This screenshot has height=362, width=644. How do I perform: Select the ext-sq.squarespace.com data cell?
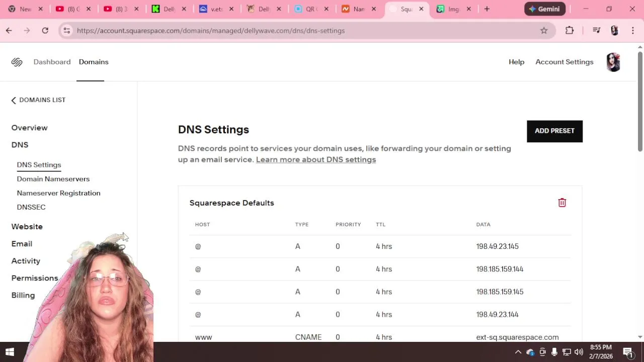[517, 337]
